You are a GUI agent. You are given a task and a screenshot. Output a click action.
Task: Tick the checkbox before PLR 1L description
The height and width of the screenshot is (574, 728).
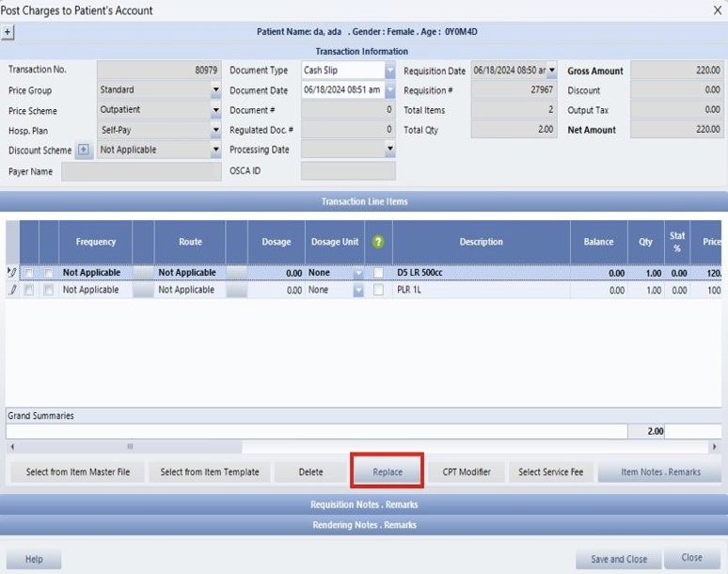[x=379, y=291]
